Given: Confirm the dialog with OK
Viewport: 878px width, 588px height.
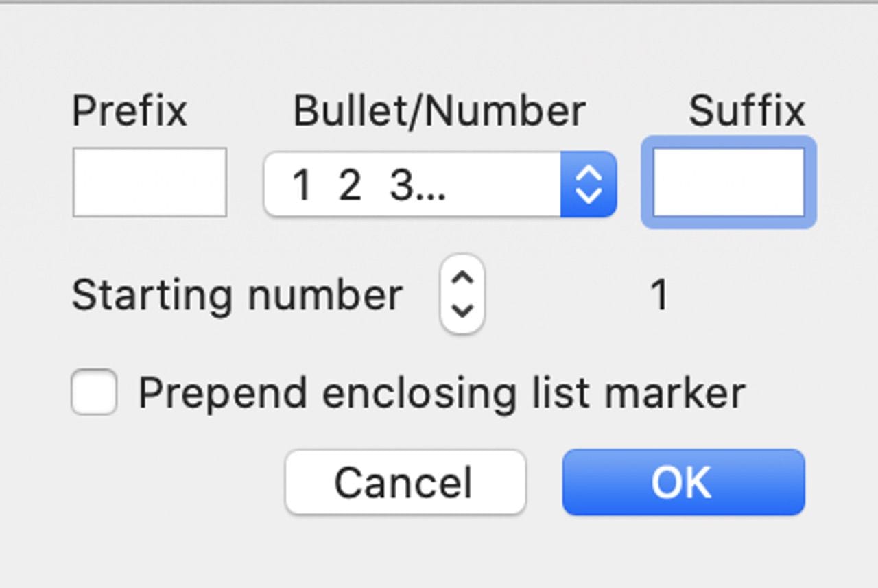Looking at the screenshot, I should point(683,482).
